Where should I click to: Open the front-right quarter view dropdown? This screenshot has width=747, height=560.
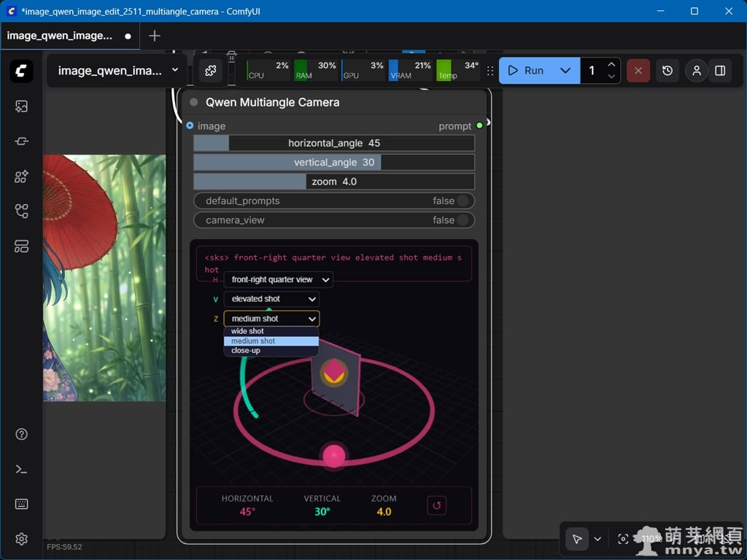tap(278, 280)
